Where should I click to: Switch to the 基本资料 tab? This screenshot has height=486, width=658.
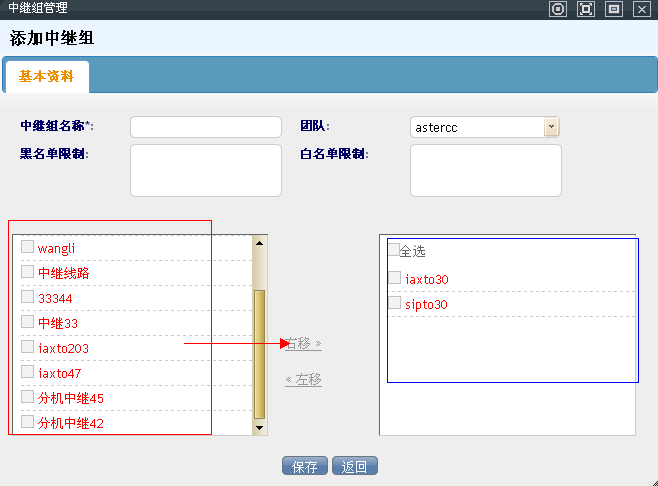click(46, 76)
